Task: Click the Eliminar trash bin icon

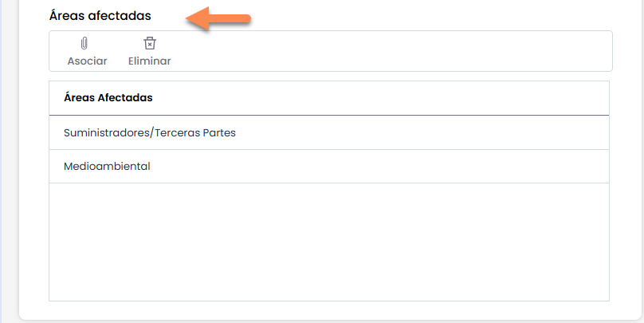Action: (149, 44)
